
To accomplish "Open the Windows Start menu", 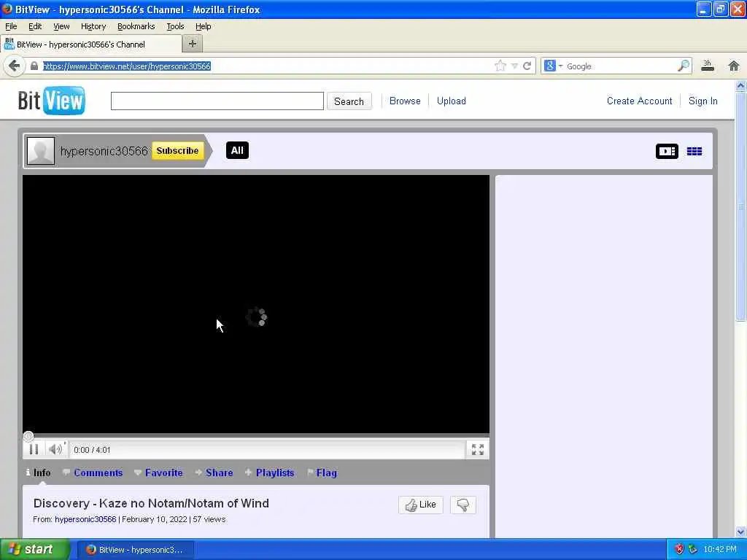I will (x=35, y=549).
